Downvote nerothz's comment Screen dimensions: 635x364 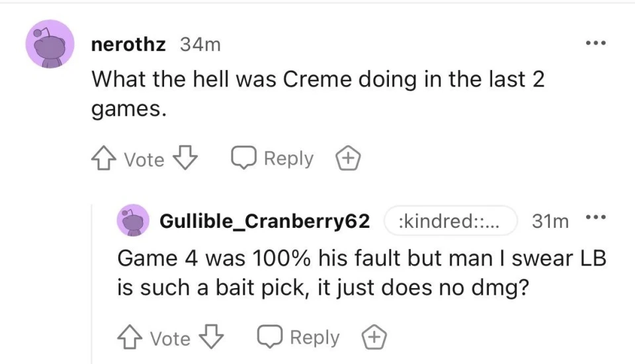(x=185, y=159)
